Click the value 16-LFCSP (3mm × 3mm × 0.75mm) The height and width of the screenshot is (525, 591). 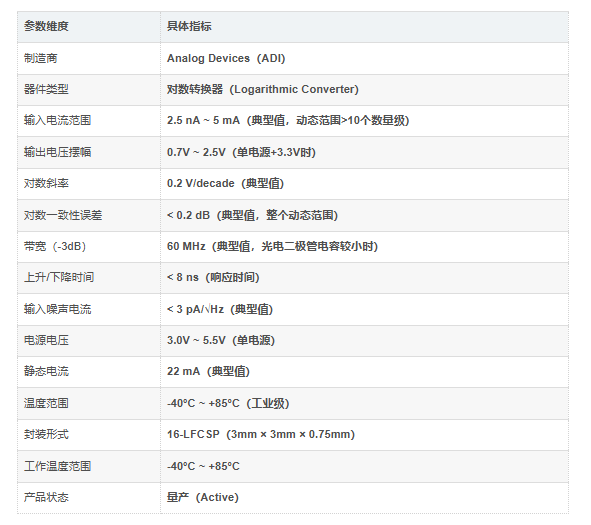(x=261, y=434)
